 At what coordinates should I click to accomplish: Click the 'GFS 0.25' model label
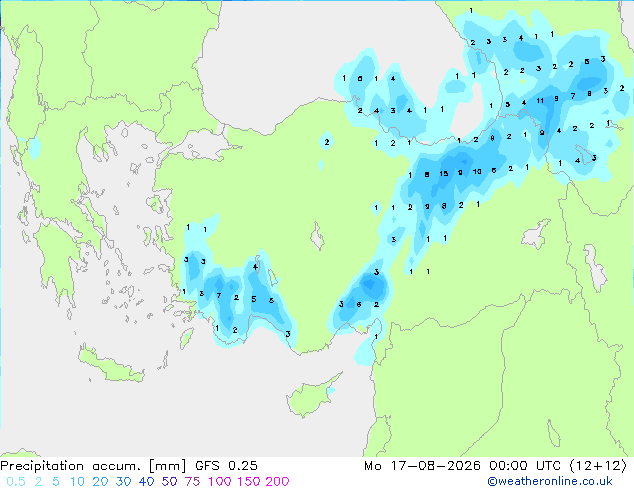[226, 466]
